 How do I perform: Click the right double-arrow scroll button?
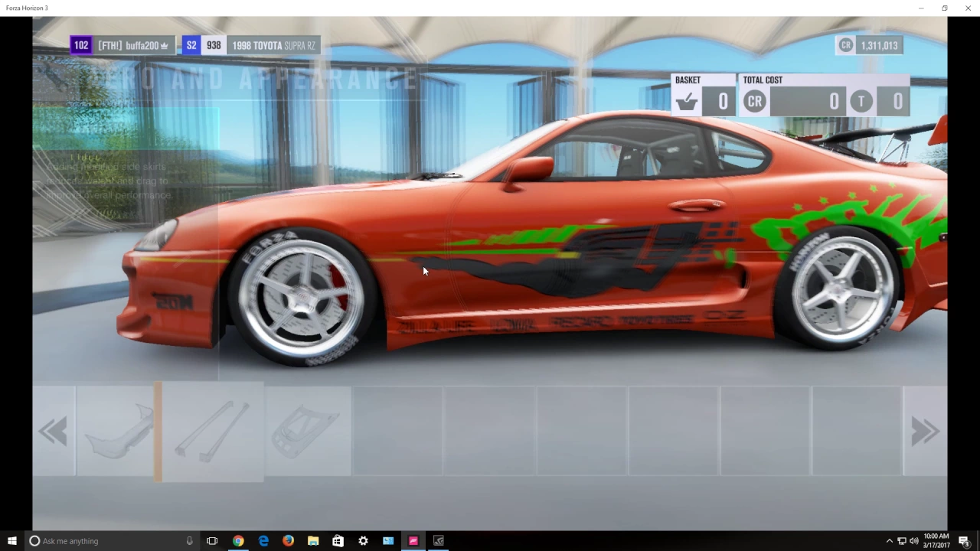pos(925,432)
